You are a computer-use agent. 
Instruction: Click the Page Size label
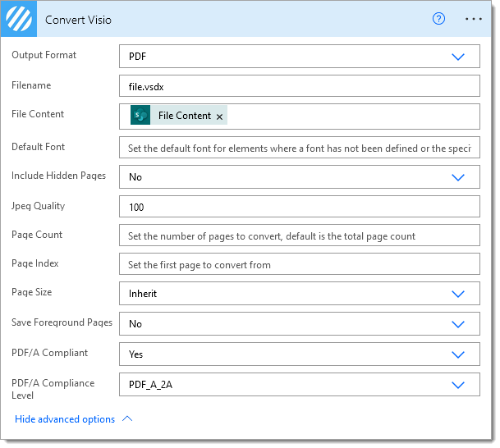pyautogui.click(x=31, y=292)
